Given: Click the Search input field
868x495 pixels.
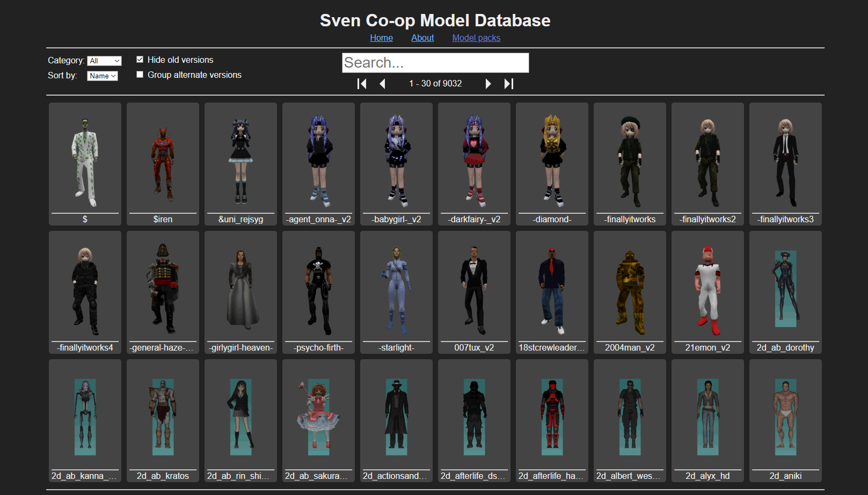Looking at the screenshot, I should tap(435, 63).
